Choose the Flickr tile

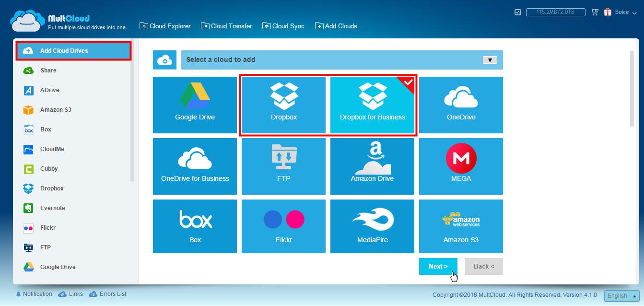pos(283,226)
